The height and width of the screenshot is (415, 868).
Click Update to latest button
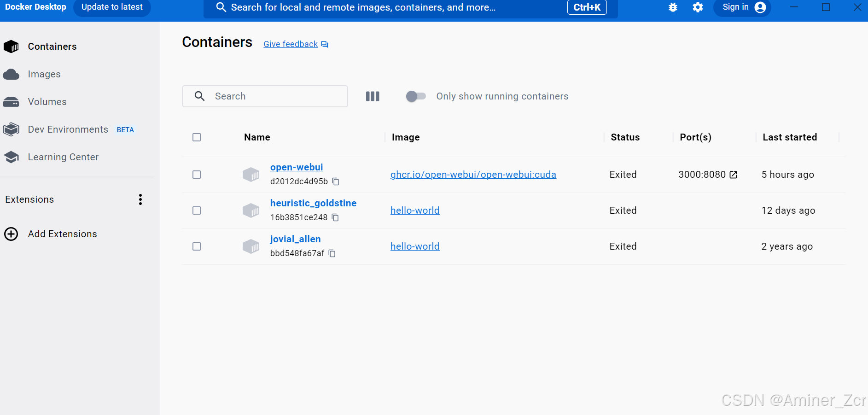tap(112, 7)
